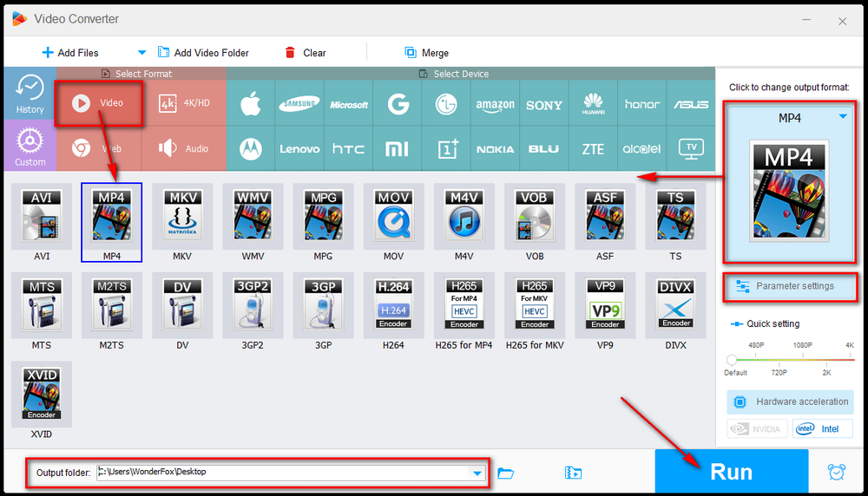Choose the TS format icon
The width and height of the screenshot is (868, 496).
675,216
